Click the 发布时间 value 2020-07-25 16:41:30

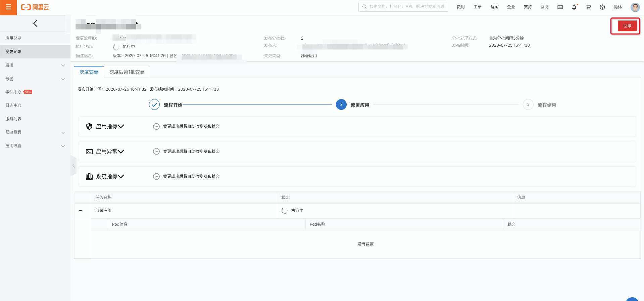pyautogui.click(x=509, y=45)
